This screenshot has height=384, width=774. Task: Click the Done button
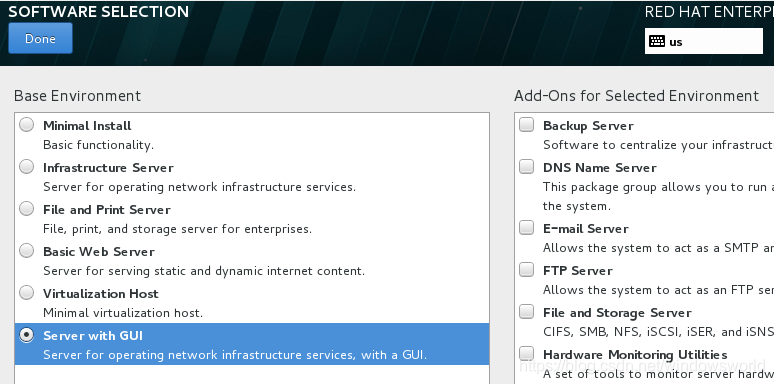(x=40, y=38)
